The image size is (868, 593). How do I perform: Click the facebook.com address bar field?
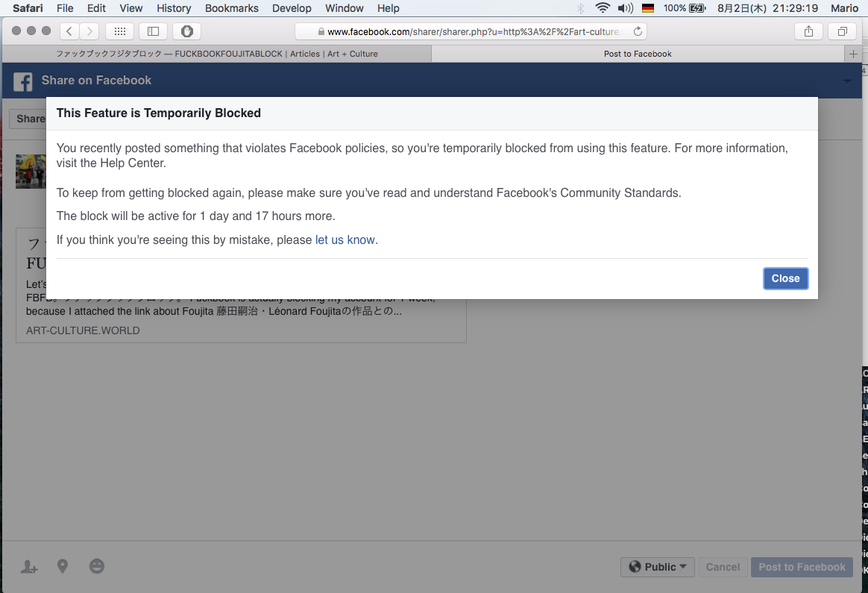point(471,31)
